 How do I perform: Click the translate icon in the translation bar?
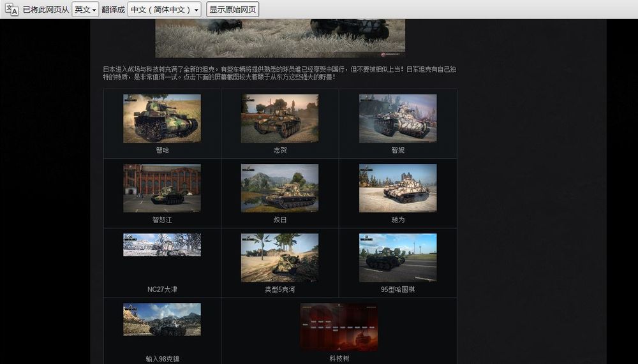tap(11, 10)
